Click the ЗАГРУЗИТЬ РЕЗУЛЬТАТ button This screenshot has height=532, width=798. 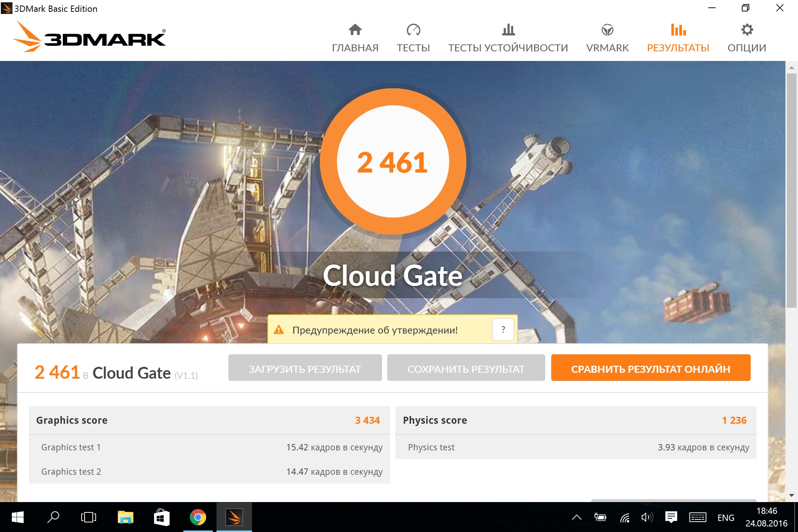point(305,368)
